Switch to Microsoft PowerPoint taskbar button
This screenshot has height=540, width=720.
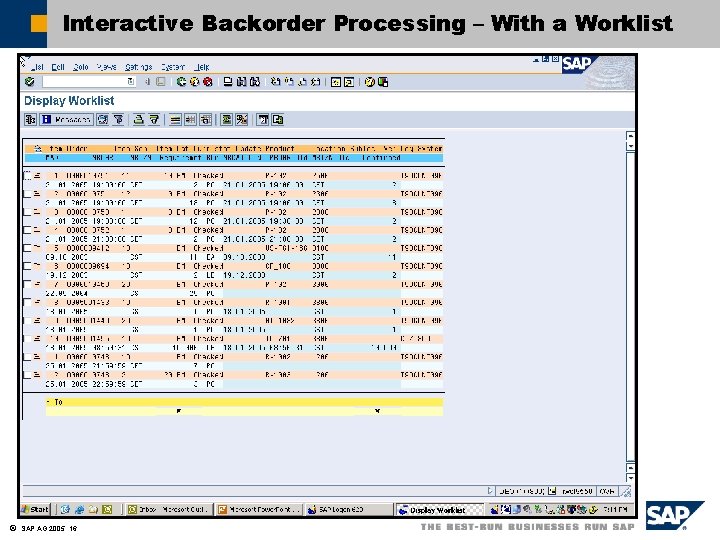[259, 509]
